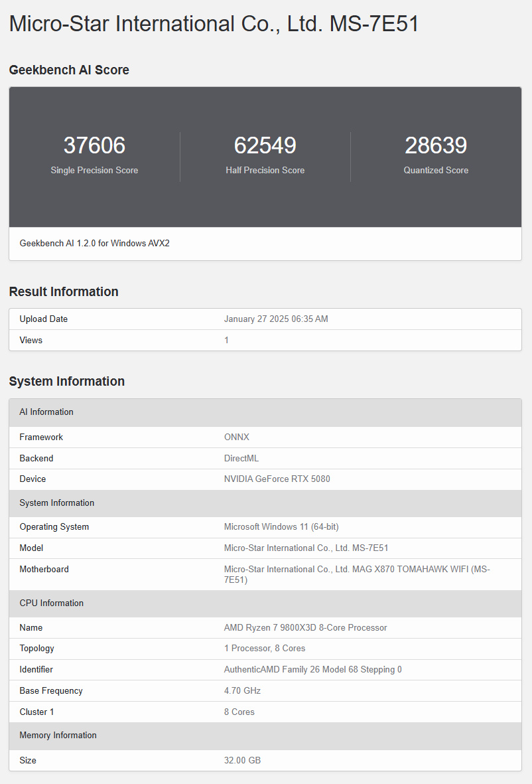Click the Memory Information section header
Image resolution: width=532 pixels, height=784 pixels.
click(265, 736)
